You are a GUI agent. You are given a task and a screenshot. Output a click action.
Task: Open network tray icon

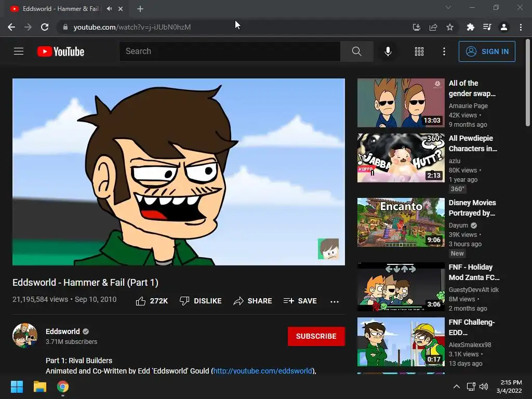click(471, 387)
